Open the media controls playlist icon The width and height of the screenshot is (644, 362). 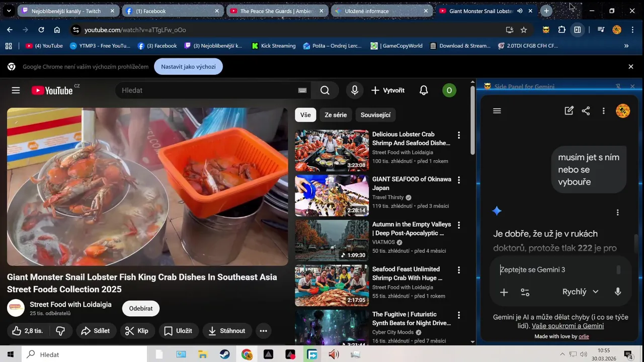601,30
